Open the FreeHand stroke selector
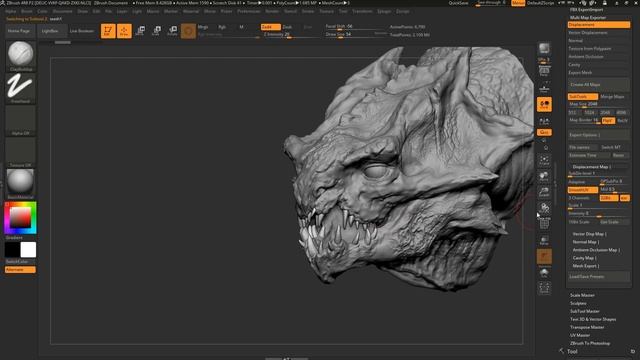The image size is (640, 360). click(20, 88)
